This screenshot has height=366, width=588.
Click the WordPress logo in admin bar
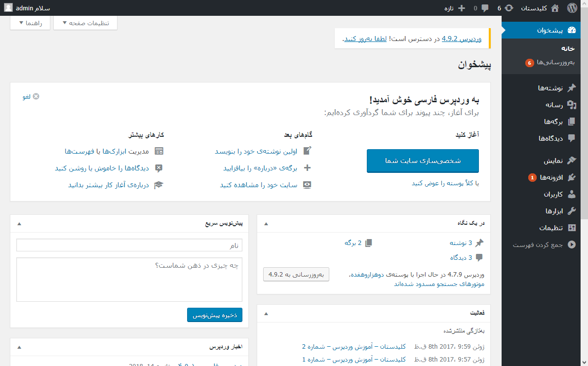click(572, 8)
